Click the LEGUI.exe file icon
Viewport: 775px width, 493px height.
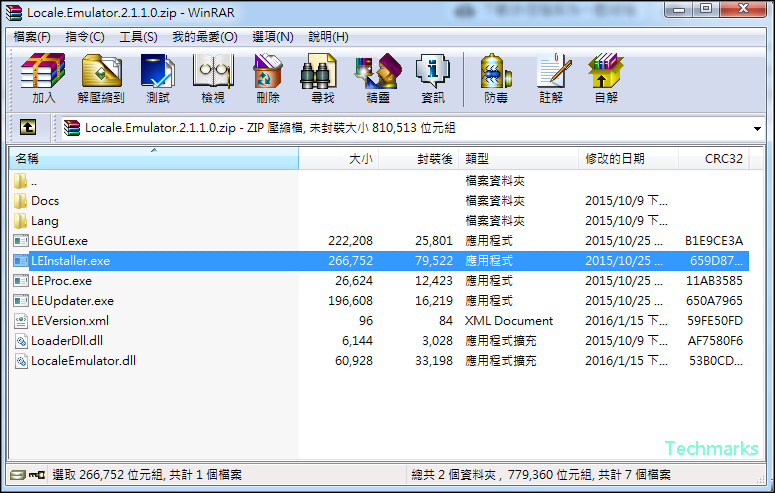(x=21, y=241)
